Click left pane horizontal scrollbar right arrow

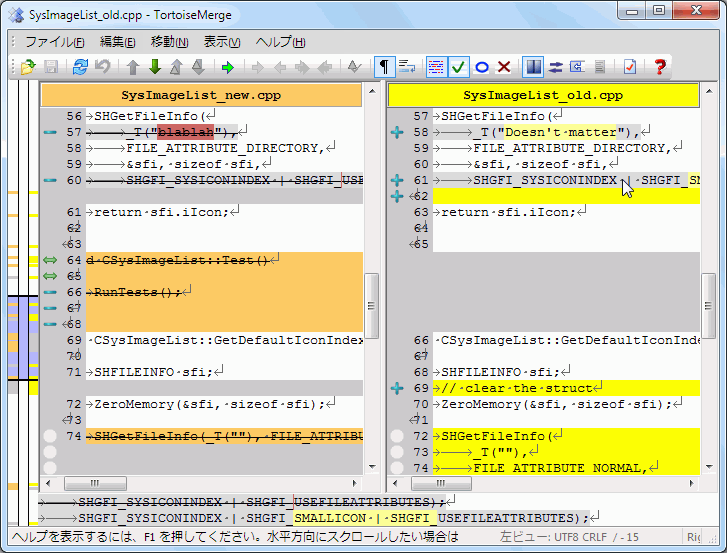pyautogui.click(x=355, y=483)
